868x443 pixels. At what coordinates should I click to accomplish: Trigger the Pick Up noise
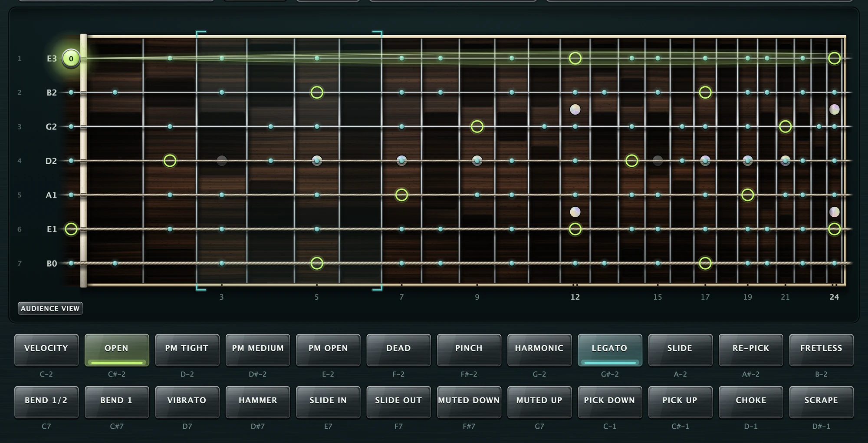pyautogui.click(x=680, y=402)
